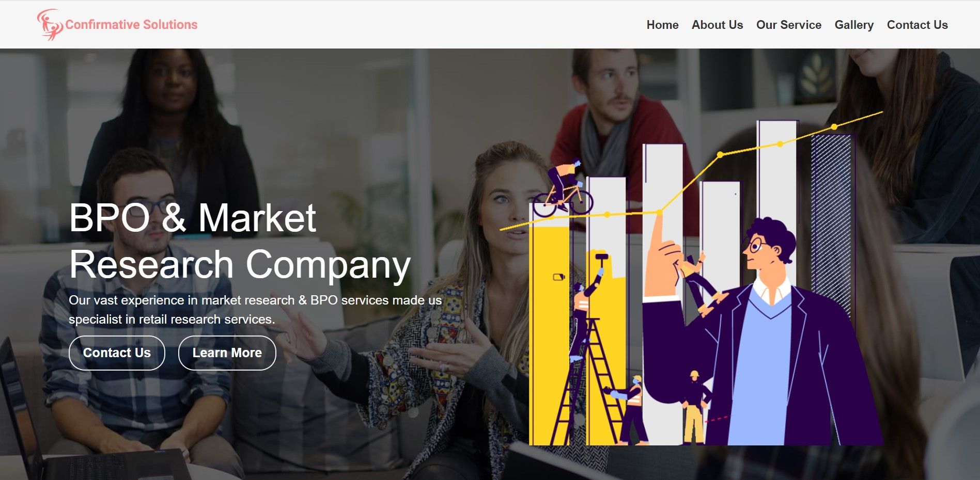
Task: Click the Confirmative Solutions logo icon
Action: click(50, 24)
